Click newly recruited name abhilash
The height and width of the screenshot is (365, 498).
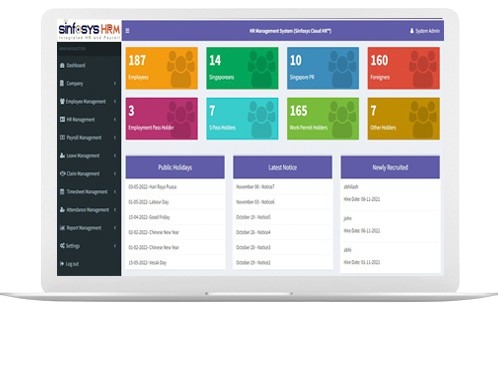tap(351, 187)
